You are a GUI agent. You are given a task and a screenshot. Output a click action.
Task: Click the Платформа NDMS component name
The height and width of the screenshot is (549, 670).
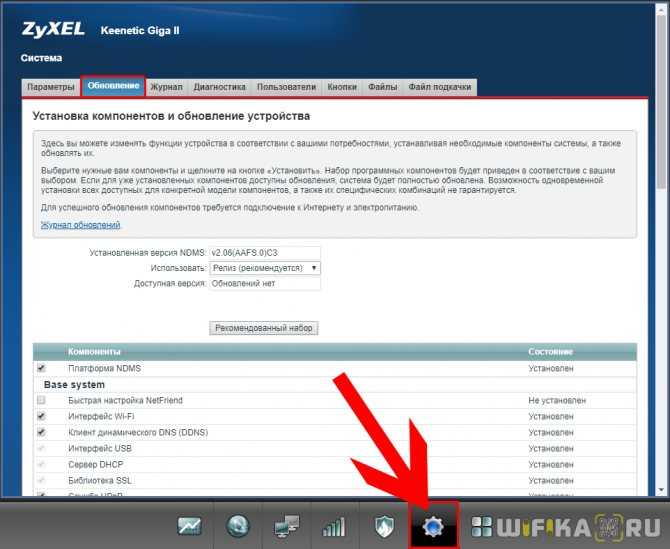tap(104, 368)
